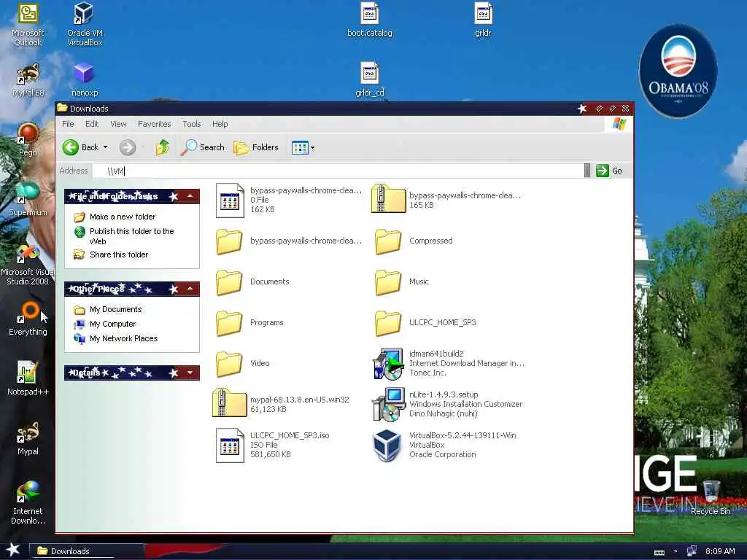Select the ULCPC_HOME_SP3.iso file
This screenshot has height=560, width=747.
tap(273, 445)
